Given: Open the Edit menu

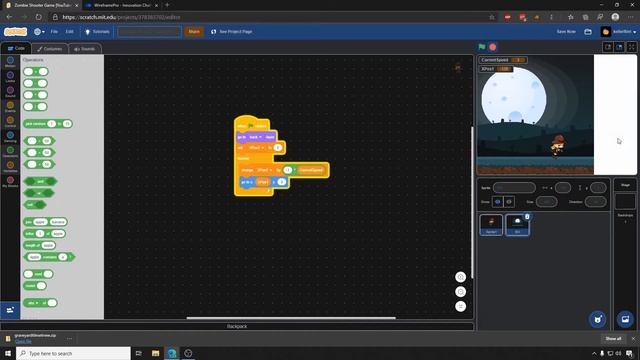Looking at the screenshot, I should 69,31.
